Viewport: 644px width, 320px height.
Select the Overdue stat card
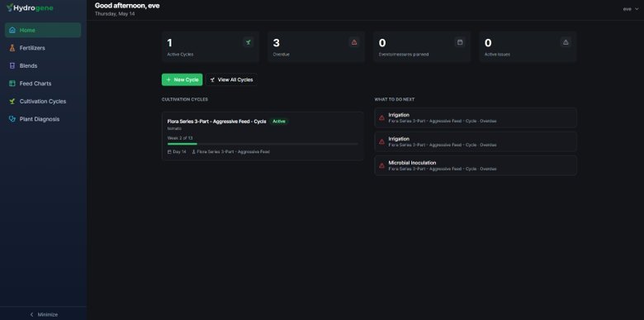[x=316, y=47]
